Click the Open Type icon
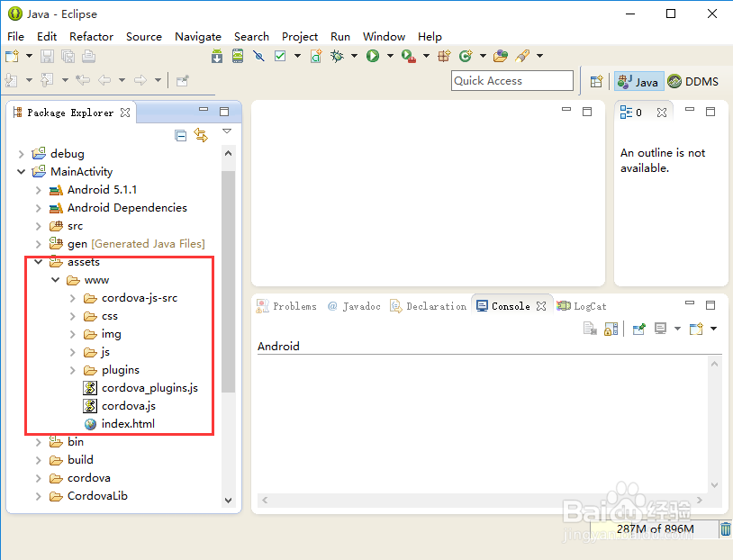Image resolution: width=733 pixels, height=560 pixels. (x=501, y=56)
